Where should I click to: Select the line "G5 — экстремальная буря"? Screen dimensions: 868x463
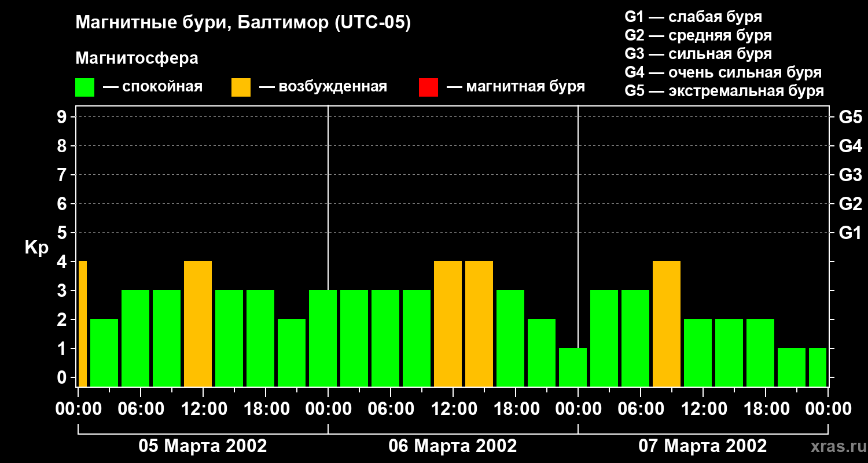point(724,91)
